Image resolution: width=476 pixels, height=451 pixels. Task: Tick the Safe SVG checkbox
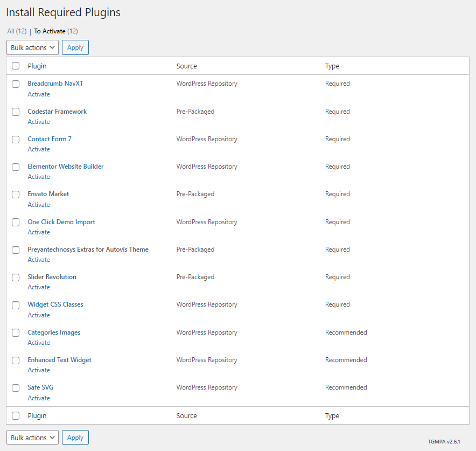16,388
